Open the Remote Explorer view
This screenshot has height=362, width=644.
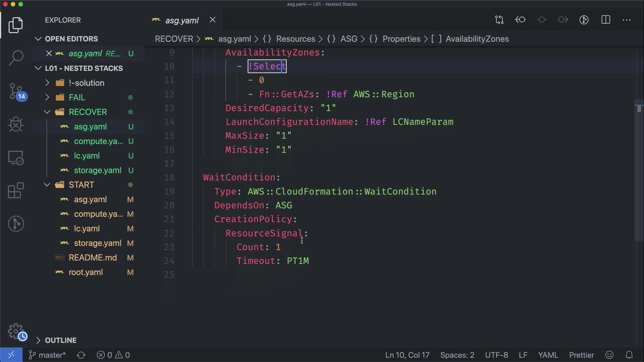coord(16,158)
